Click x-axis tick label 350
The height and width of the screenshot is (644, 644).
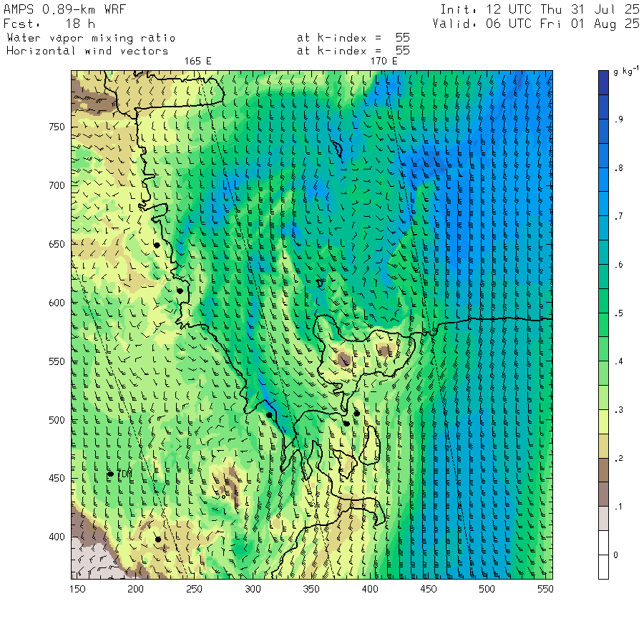point(311,589)
